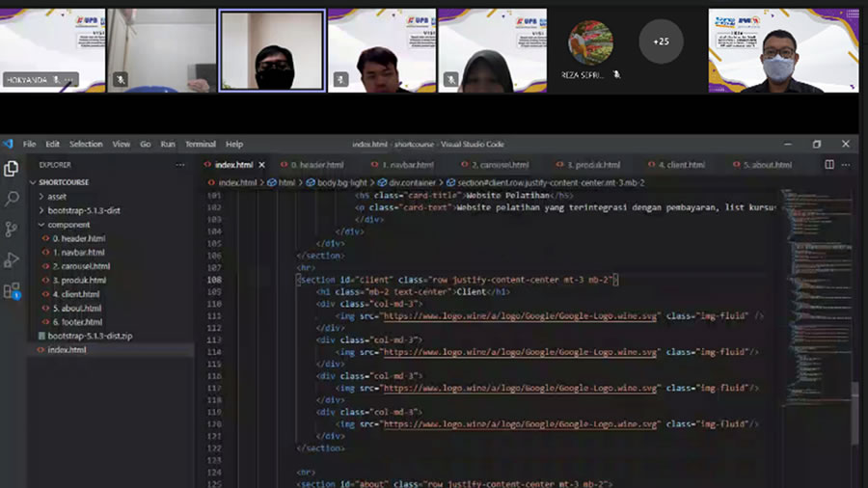Split the editor to the right

(829, 165)
